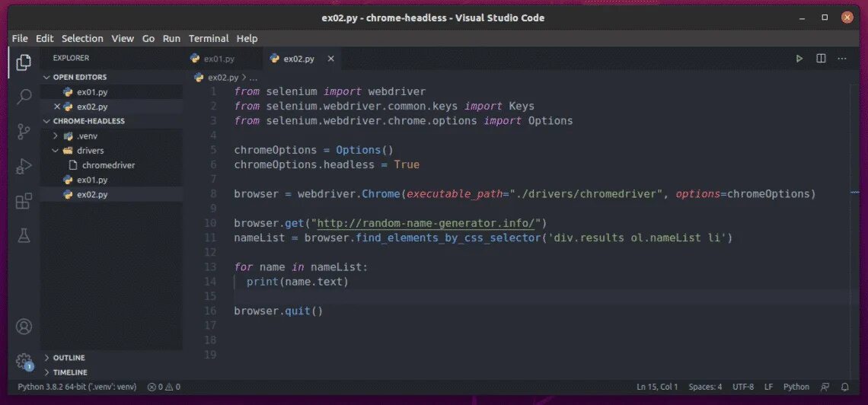Image resolution: width=868 pixels, height=405 pixels.
Task: Click Ln 15, Col 1 position indicator
Action: point(657,387)
